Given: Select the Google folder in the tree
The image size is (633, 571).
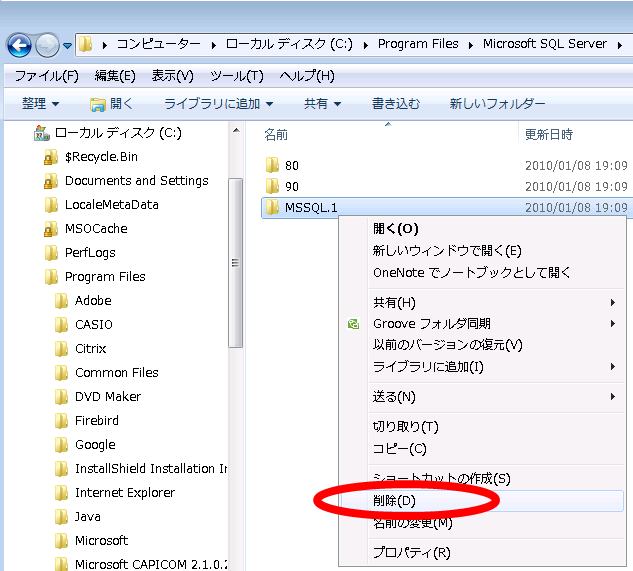Looking at the screenshot, I should [x=95, y=445].
